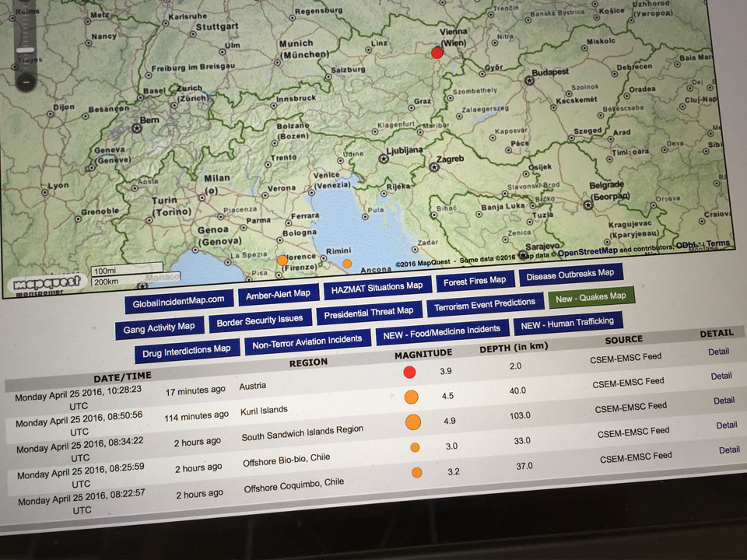Click 'CSEM-EMSC Feed' in the Austria row
747x560 pixels.
[626, 358]
